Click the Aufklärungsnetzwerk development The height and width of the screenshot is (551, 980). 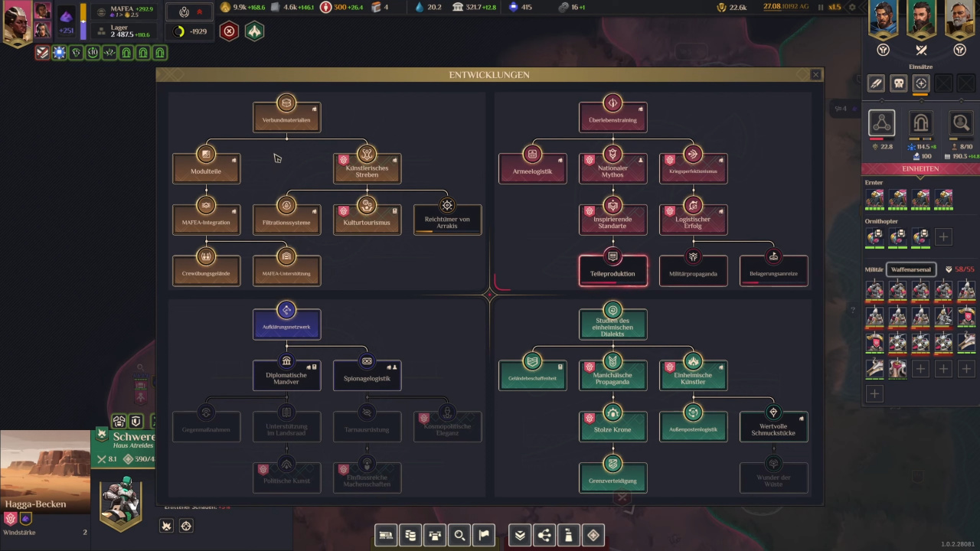pos(286,324)
